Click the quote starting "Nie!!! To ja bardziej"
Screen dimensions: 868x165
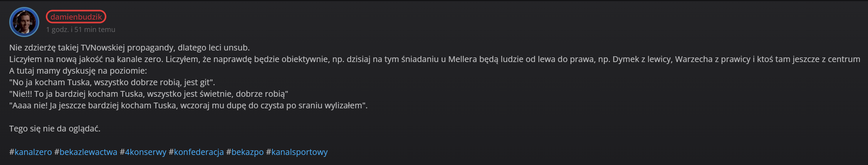[x=148, y=94]
